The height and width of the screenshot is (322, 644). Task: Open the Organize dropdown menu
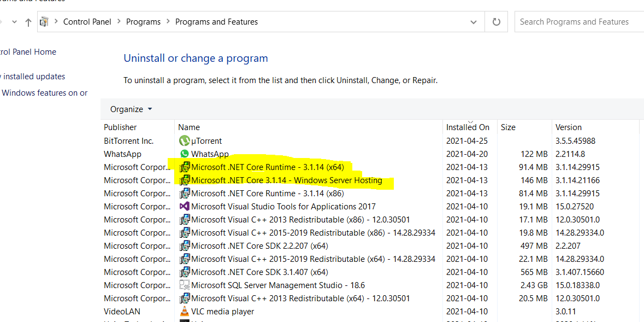[x=131, y=109]
